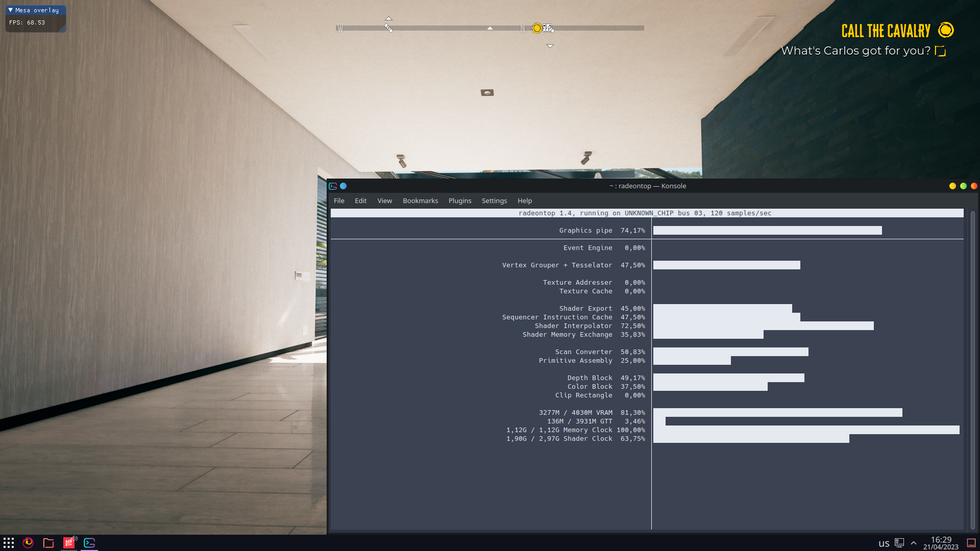Open the Settings menu
Viewport: 980px width, 551px height.
494,201
